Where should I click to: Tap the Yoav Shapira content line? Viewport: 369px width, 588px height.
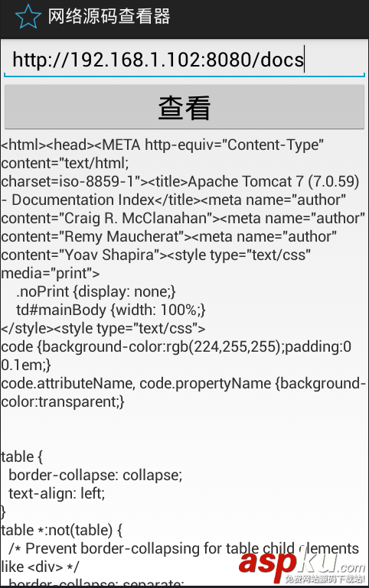[155, 255]
